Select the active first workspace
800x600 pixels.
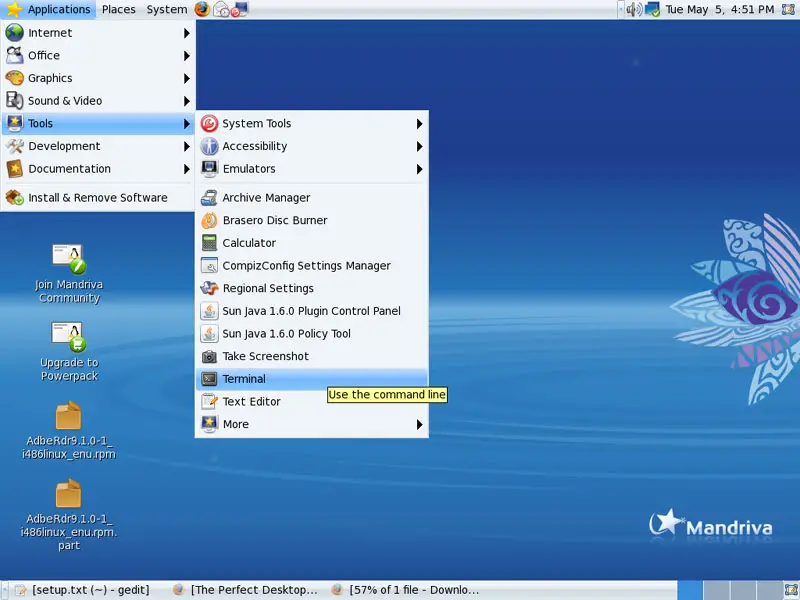pyautogui.click(x=690, y=590)
